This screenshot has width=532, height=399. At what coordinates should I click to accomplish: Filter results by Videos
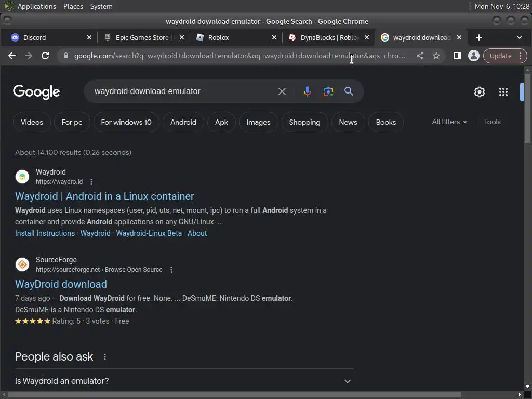click(32, 122)
